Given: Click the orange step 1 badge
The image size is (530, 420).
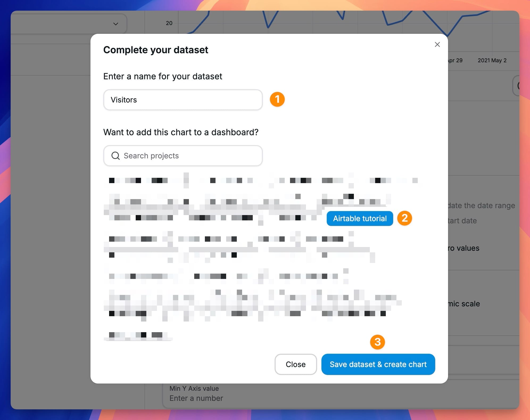Looking at the screenshot, I should tap(277, 100).
